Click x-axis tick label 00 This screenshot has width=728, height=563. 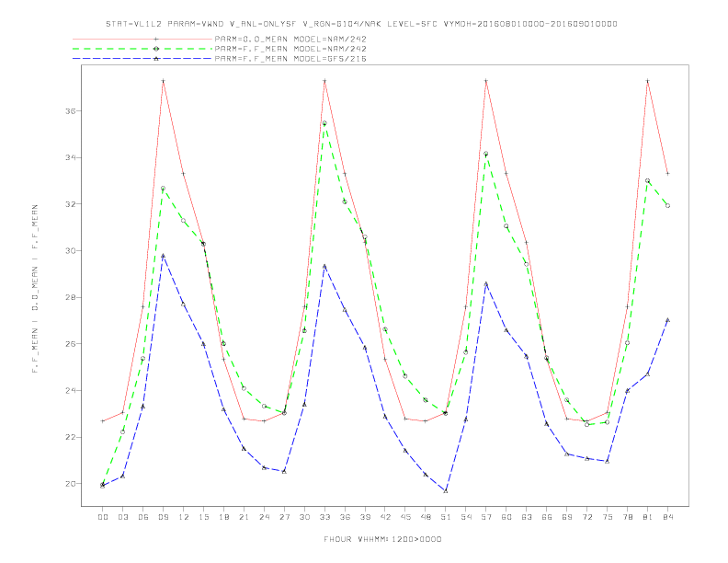coord(103,517)
